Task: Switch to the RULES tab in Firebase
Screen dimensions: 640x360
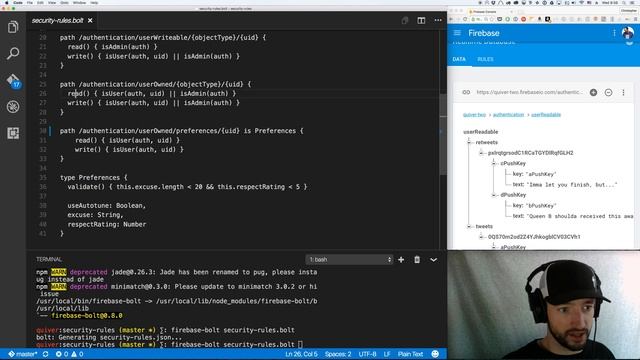Action: (485, 59)
